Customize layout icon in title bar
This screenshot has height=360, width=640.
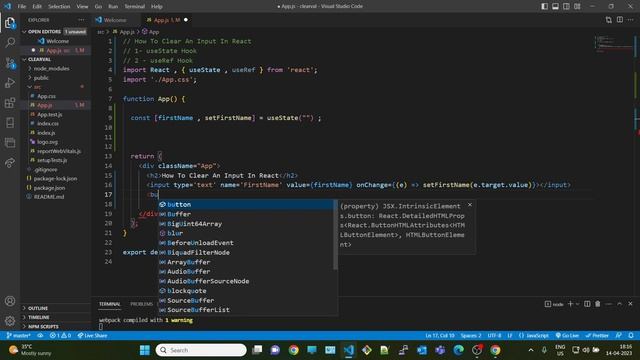click(578, 6)
